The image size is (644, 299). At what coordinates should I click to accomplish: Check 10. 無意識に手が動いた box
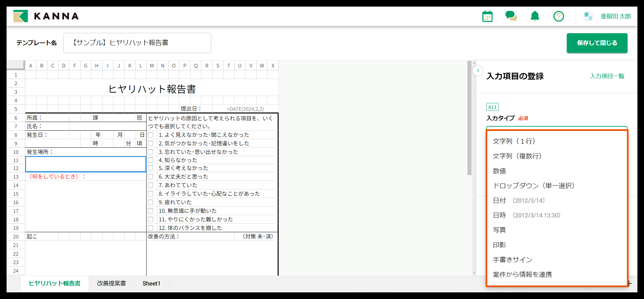(x=150, y=211)
